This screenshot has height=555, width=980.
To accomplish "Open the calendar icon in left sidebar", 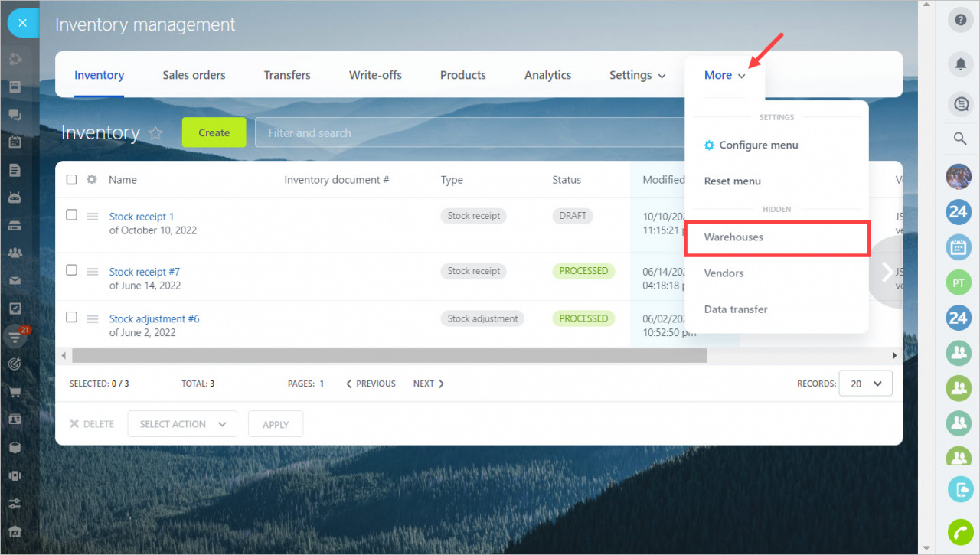I will coord(15,142).
